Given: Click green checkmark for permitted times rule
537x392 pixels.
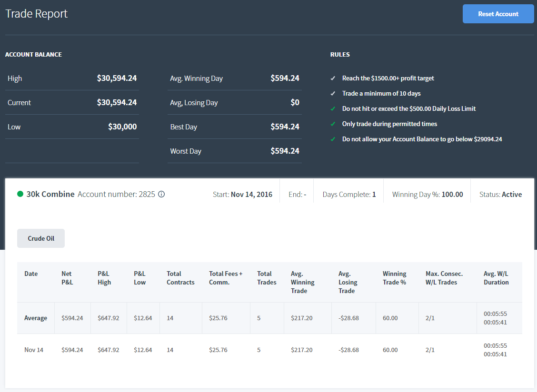Looking at the screenshot, I should [333, 124].
